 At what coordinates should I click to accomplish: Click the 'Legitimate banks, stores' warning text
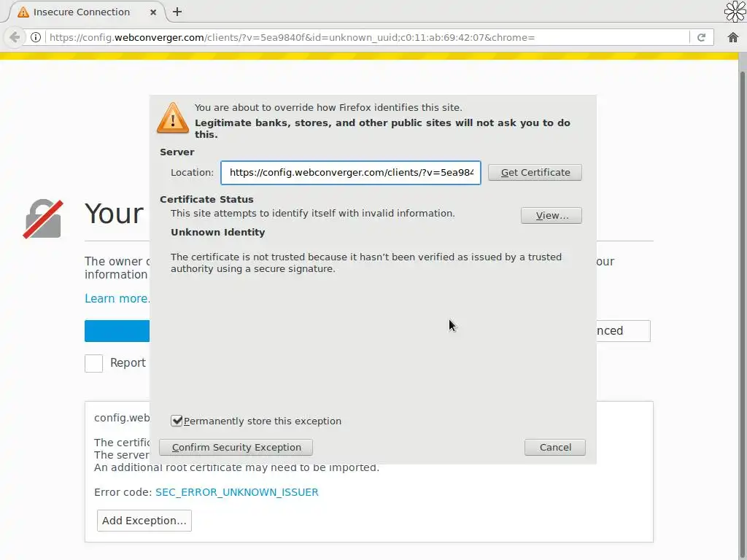coord(382,128)
